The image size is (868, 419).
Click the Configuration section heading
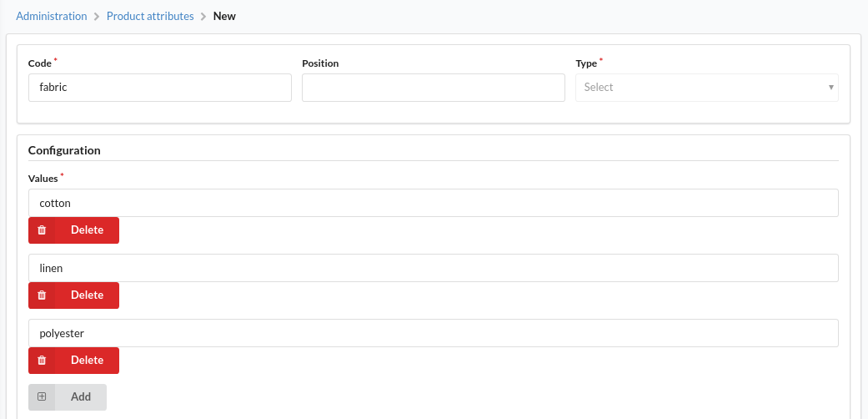(x=64, y=150)
